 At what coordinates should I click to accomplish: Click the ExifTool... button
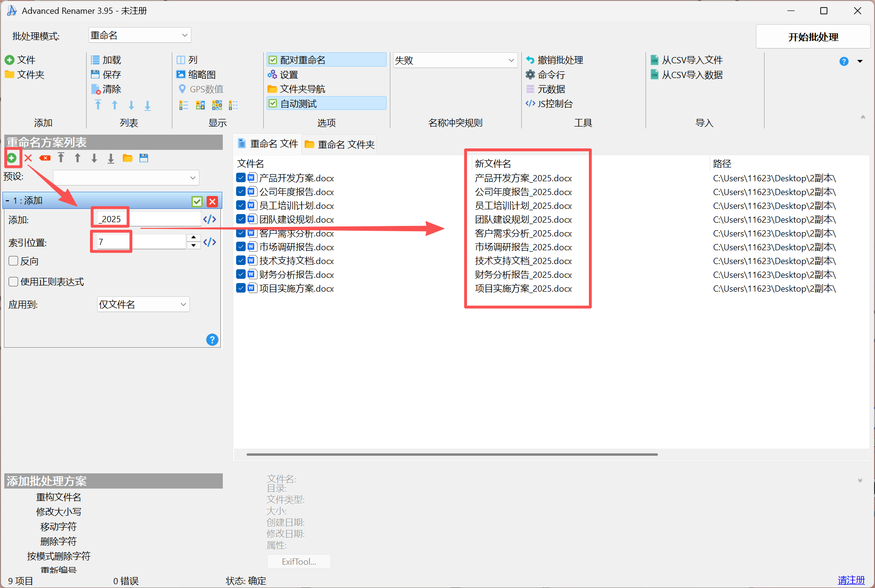pos(299,561)
